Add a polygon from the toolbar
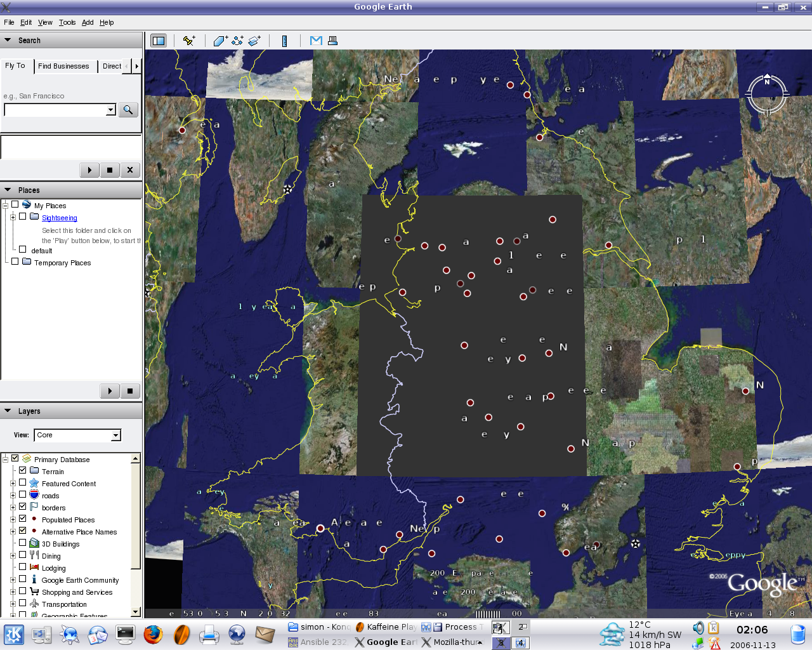 [x=220, y=41]
